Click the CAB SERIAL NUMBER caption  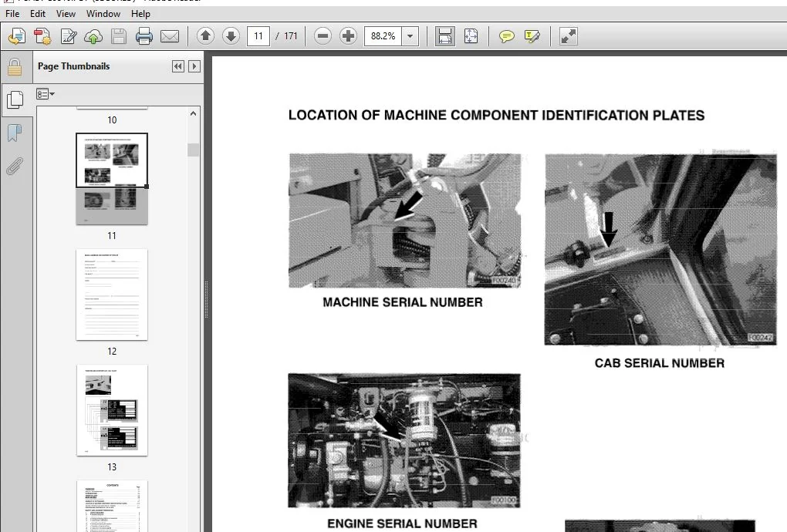tap(660, 363)
